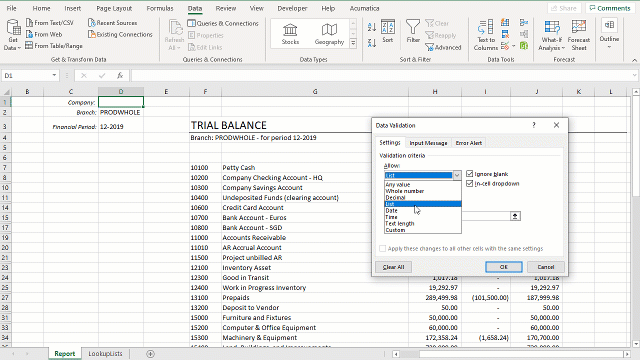Collapse the ribbon with the chevron
This screenshot has height=360, width=640.
click(x=634, y=60)
